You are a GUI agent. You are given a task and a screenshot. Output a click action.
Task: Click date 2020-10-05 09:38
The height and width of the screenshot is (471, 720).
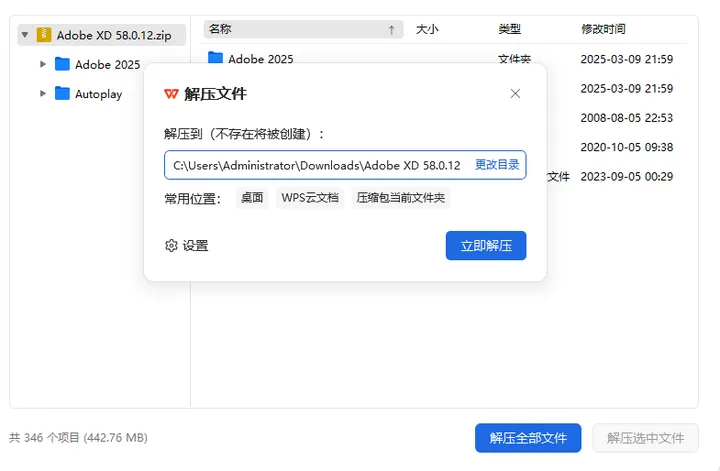pyautogui.click(x=627, y=147)
